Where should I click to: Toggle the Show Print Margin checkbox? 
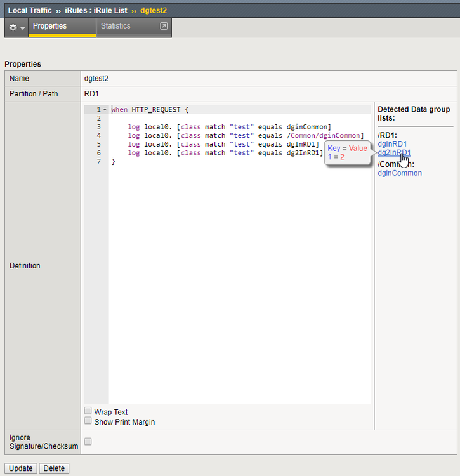[88, 421]
